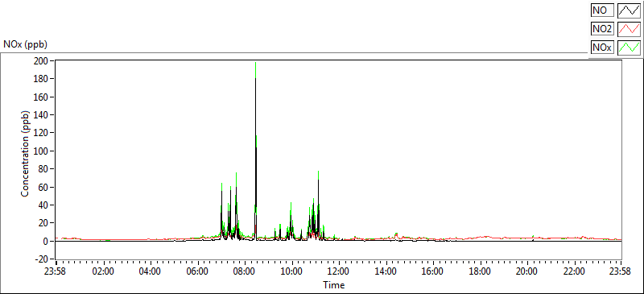The height and width of the screenshot is (294, 644).
Task: Click the 08:00 time tick label
Action: pos(245,271)
